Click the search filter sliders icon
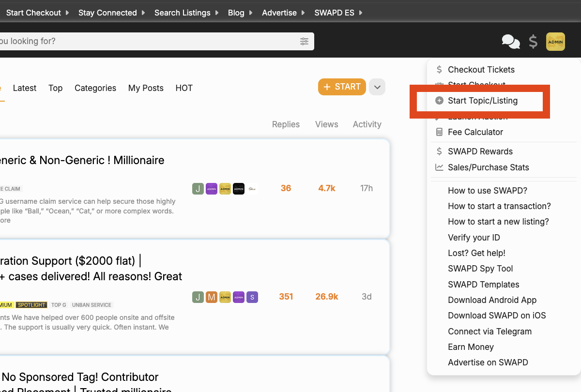This screenshot has height=392, width=581. pos(304,41)
